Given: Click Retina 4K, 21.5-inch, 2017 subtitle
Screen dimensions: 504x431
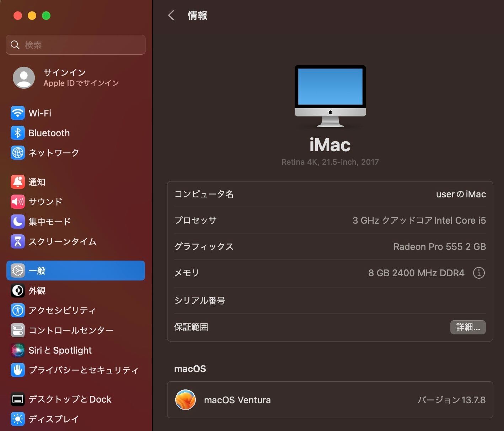Looking at the screenshot, I should tap(330, 162).
